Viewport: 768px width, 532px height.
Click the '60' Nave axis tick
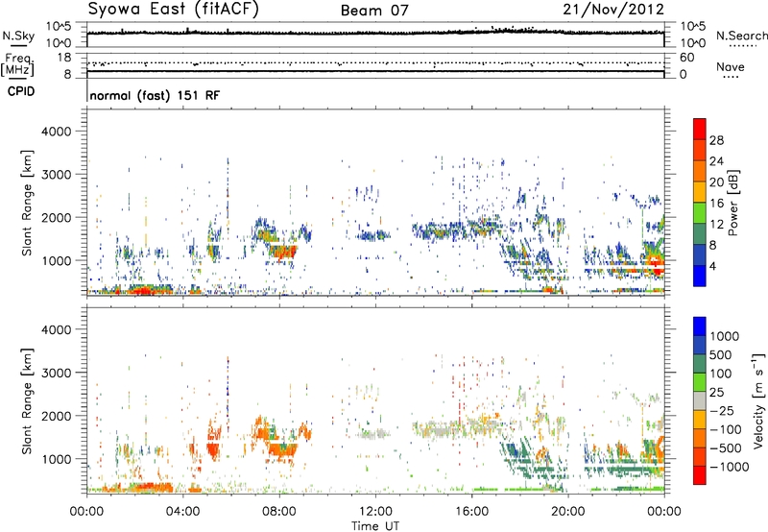(686, 58)
